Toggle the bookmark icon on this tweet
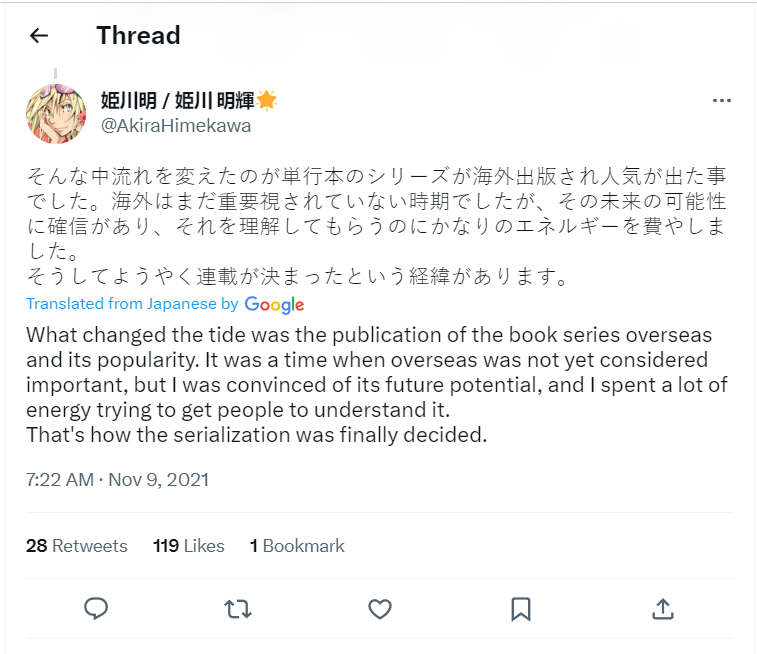The height and width of the screenshot is (654, 757). (520, 608)
